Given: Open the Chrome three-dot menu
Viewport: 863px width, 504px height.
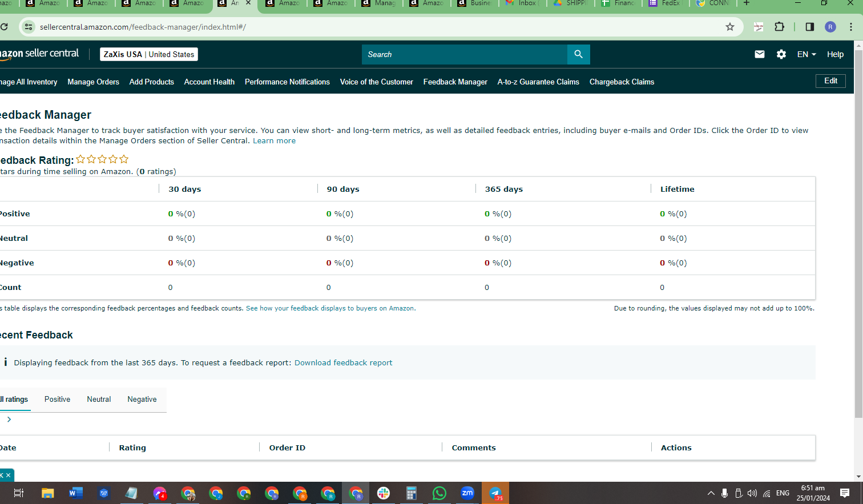Looking at the screenshot, I should point(851,27).
